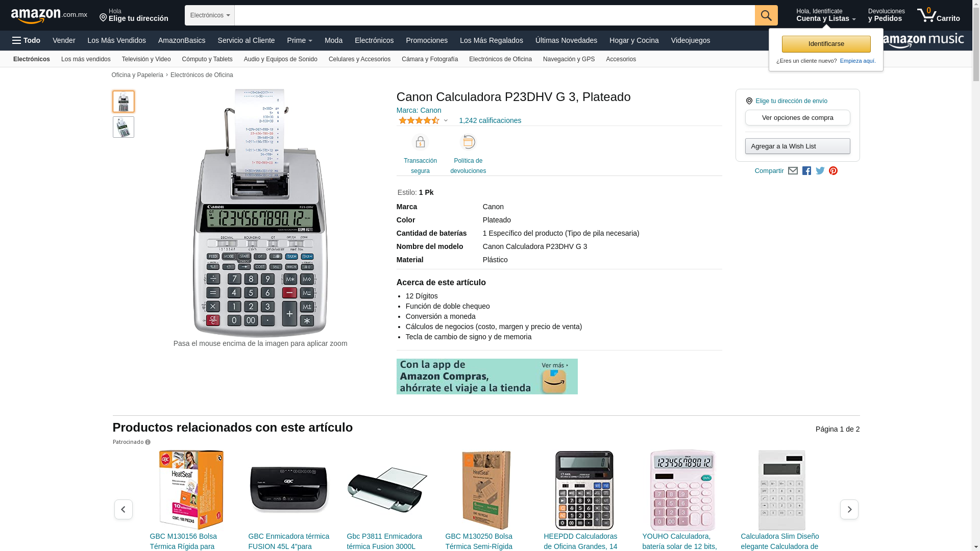Select Celulares y Accesorios subnav item
This screenshot has height=551, width=980.
coord(359,59)
